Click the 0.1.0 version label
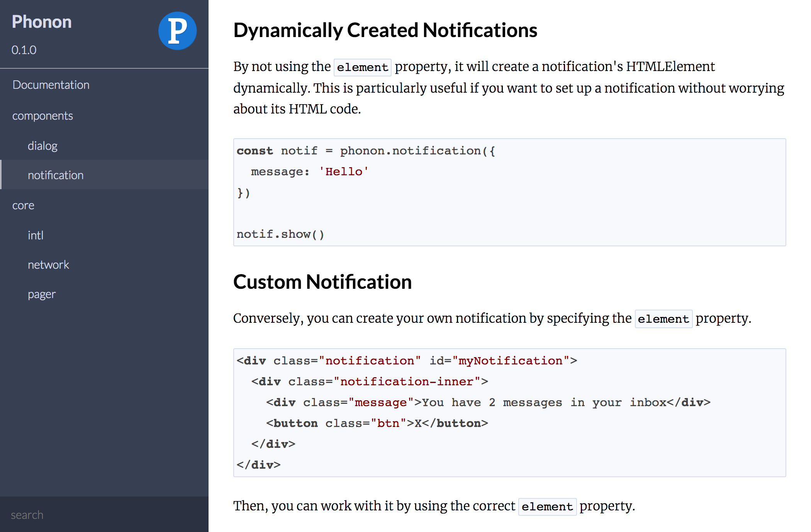 coord(24,50)
